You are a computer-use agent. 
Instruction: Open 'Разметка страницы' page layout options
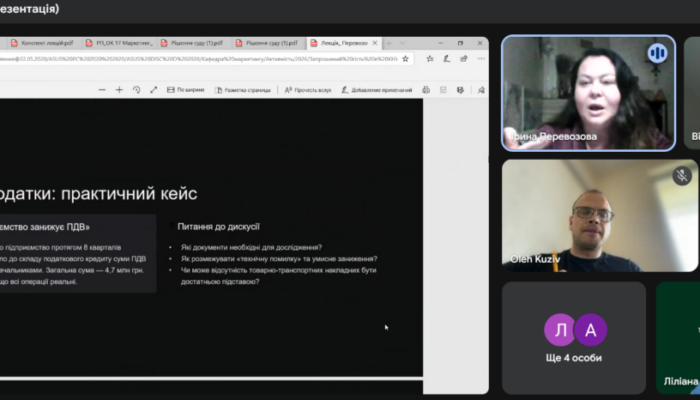click(x=242, y=90)
